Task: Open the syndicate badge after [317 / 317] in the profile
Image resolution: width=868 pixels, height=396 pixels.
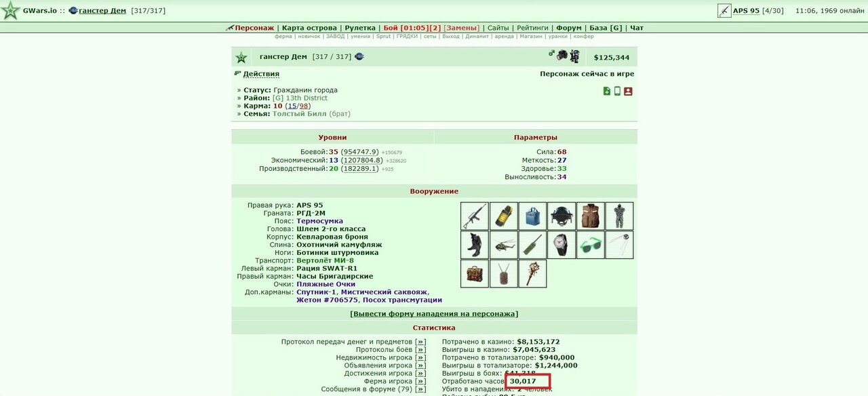Action: click(x=359, y=56)
